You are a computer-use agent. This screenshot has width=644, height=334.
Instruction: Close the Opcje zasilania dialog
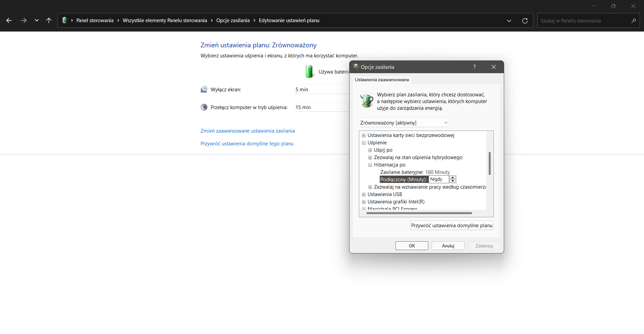[494, 67]
